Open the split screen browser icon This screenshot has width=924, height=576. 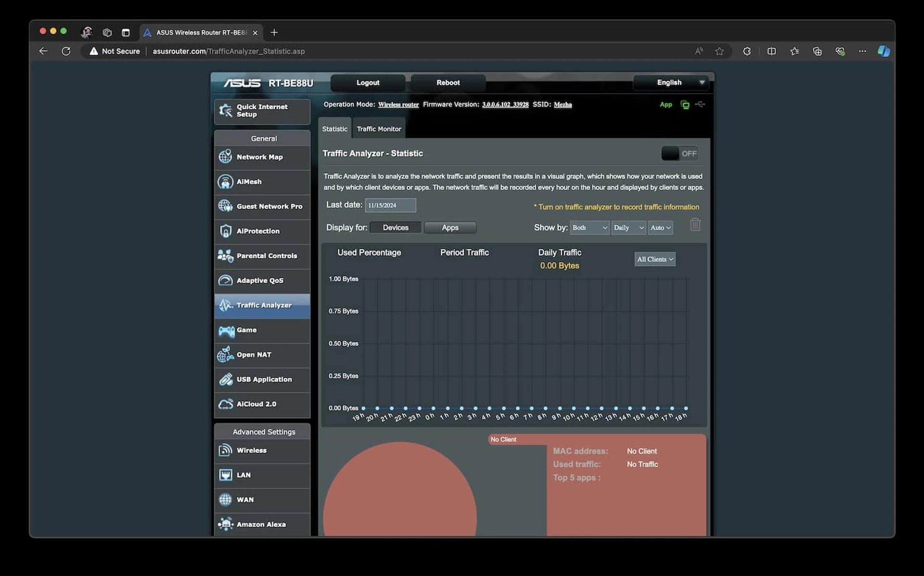coord(771,51)
